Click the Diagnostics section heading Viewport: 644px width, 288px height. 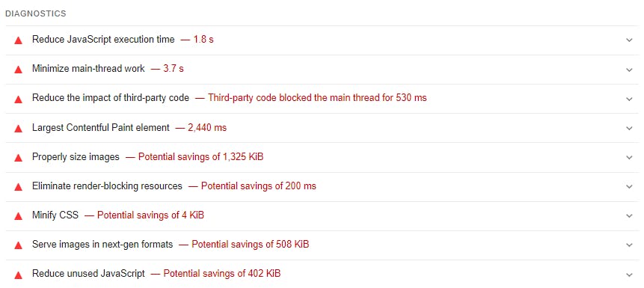pos(36,13)
